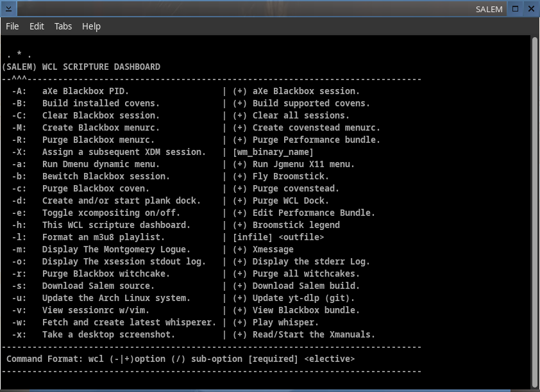540x392 pixels.
Task: Click "Toggle xcompositing on/off." text
Action: (111, 213)
